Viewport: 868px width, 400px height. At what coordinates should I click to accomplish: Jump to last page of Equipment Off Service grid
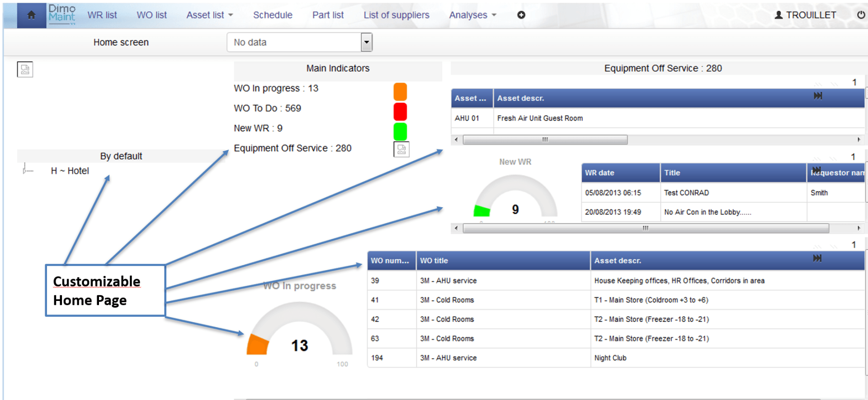pyautogui.click(x=818, y=95)
